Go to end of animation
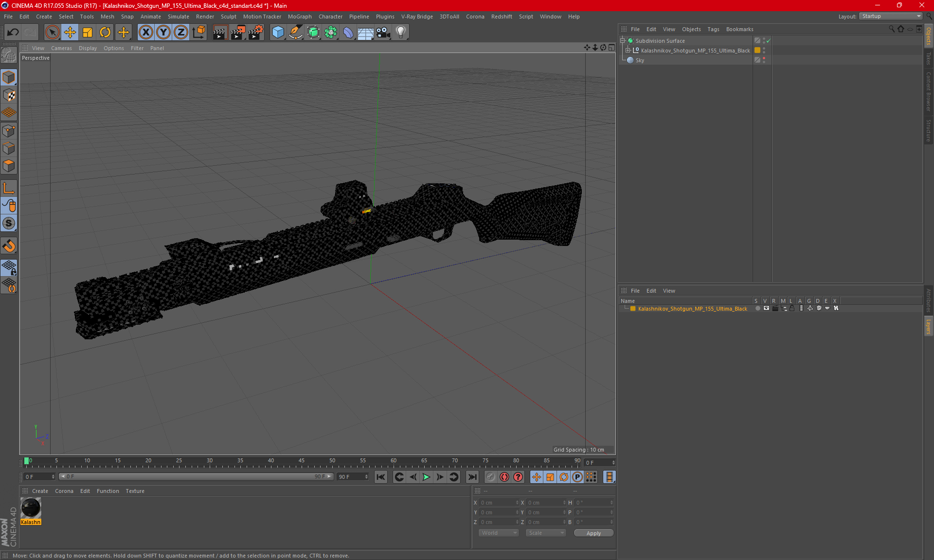Screen dimensions: 934x560 [x=472, y=477]
